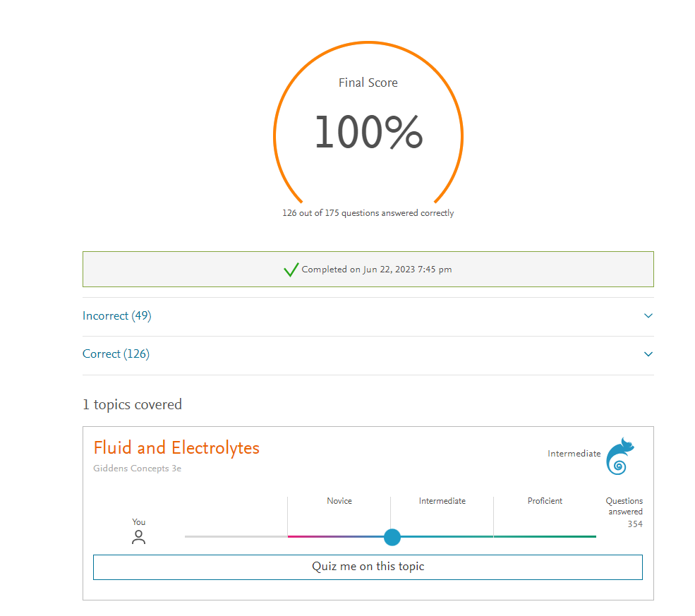Click the blue mastery level slider knob
The width and height of the screenshot is (695, 616).
tap(392, 537)
